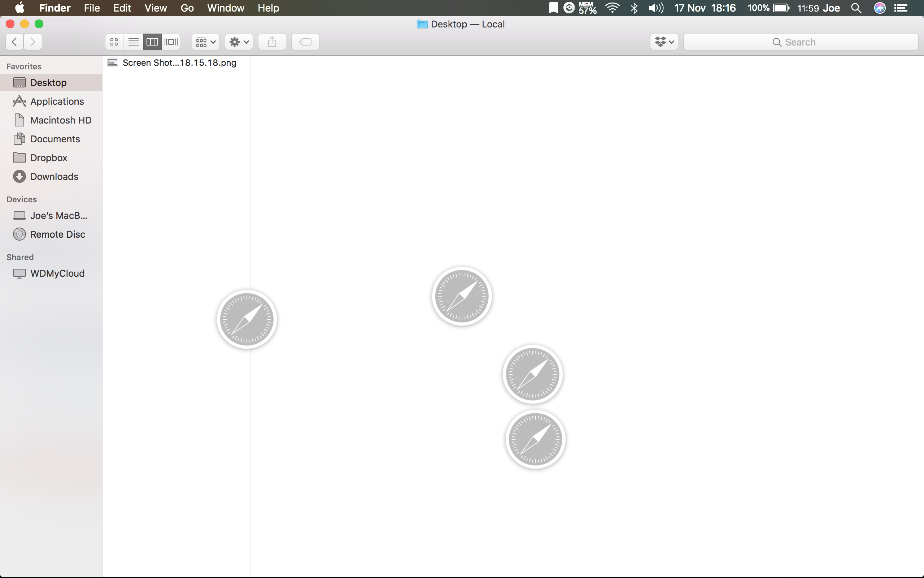Open the Window menu

[226, 8]
